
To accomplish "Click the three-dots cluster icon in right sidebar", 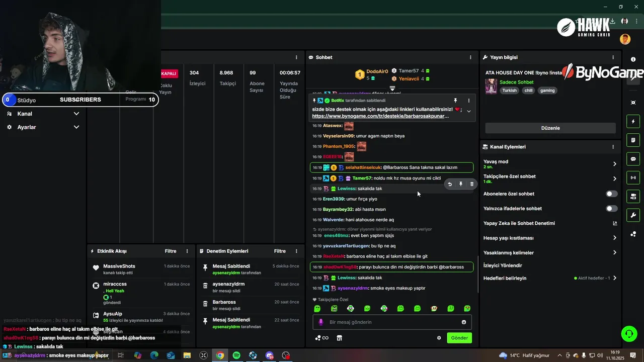I will pos(633,234).
